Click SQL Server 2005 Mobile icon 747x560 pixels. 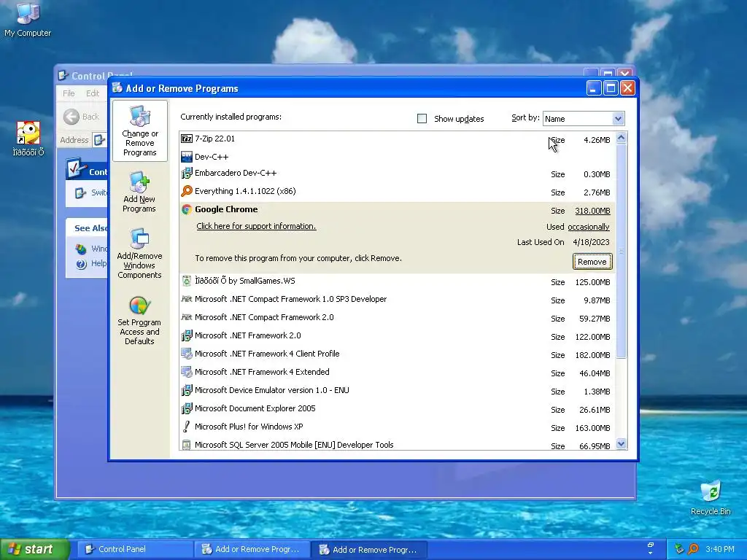(187, 445)
